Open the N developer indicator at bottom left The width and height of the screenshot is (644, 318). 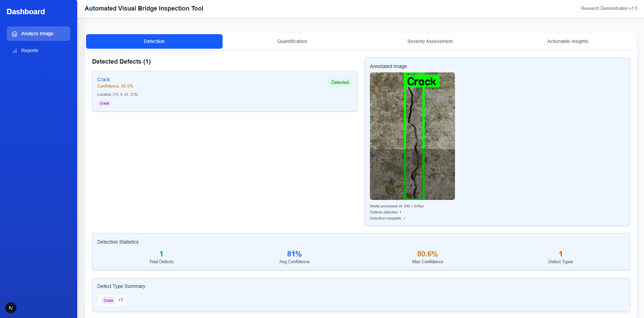pos(11,308)
